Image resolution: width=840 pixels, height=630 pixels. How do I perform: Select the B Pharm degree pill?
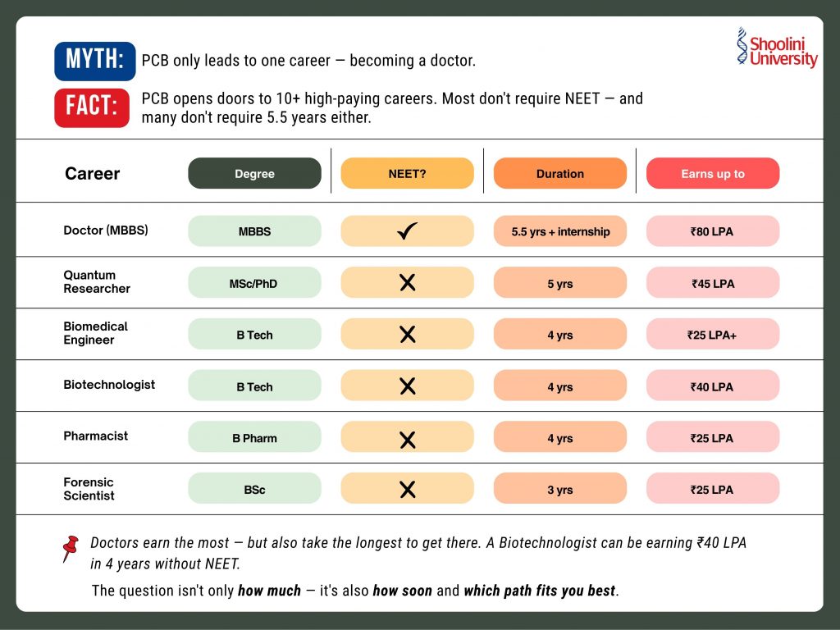(254, 436)
